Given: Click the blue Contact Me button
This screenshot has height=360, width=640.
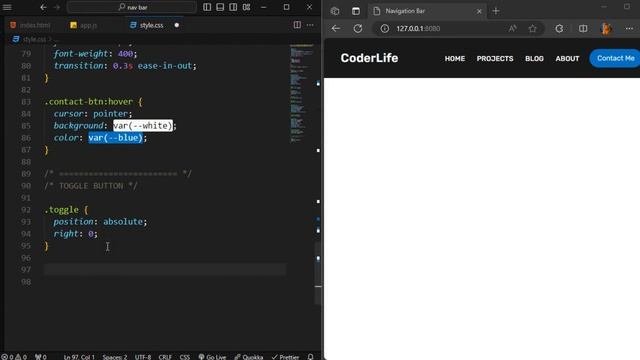Looking at the screenshot, I should [615, 58].
